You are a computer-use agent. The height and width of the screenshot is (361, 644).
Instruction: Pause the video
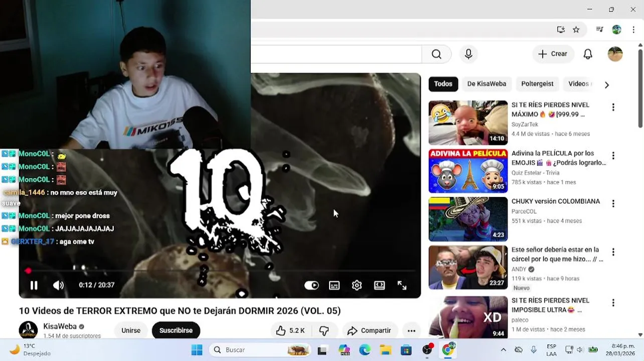pyautogui.click(x=34, y=285)
